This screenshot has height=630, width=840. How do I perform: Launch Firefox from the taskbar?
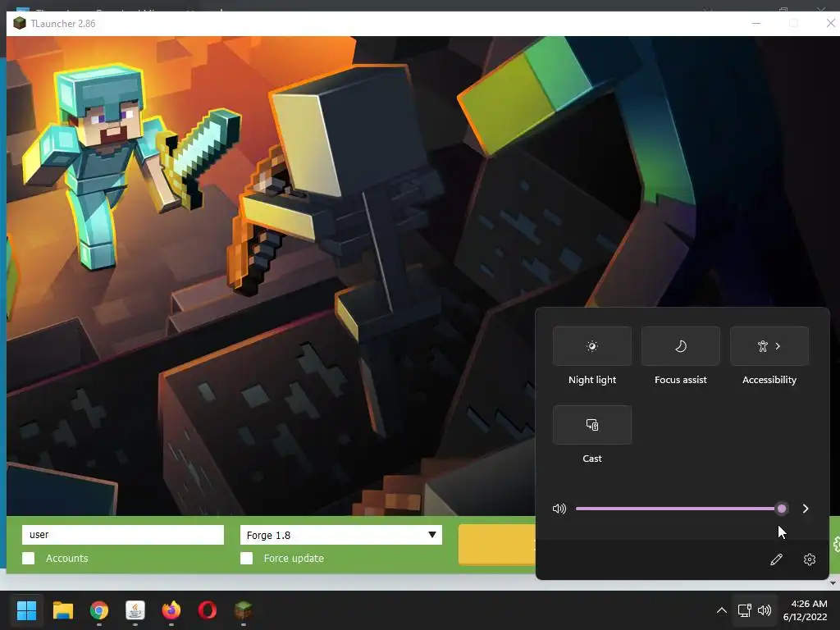[x=171, y=610]
